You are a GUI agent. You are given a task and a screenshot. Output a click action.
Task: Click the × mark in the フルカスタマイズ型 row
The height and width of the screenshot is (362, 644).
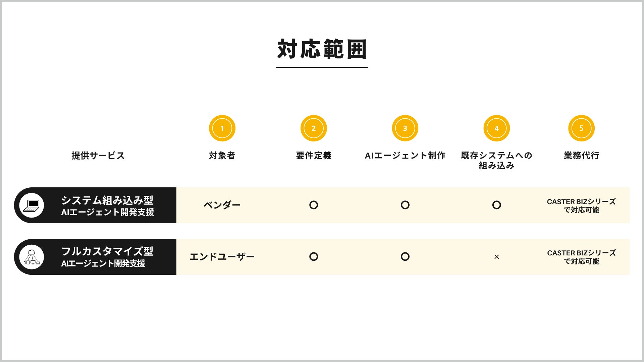pos(497,257)
